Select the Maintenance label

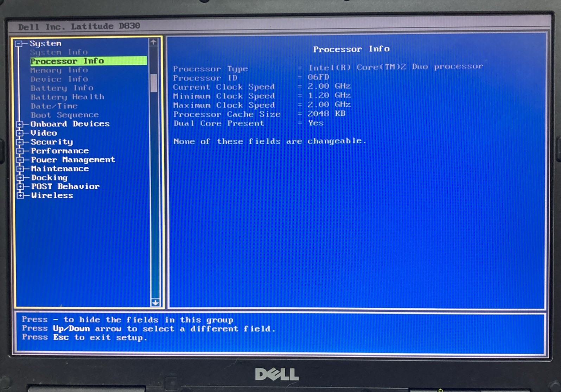pyautogui.click(x=60, y=169)
